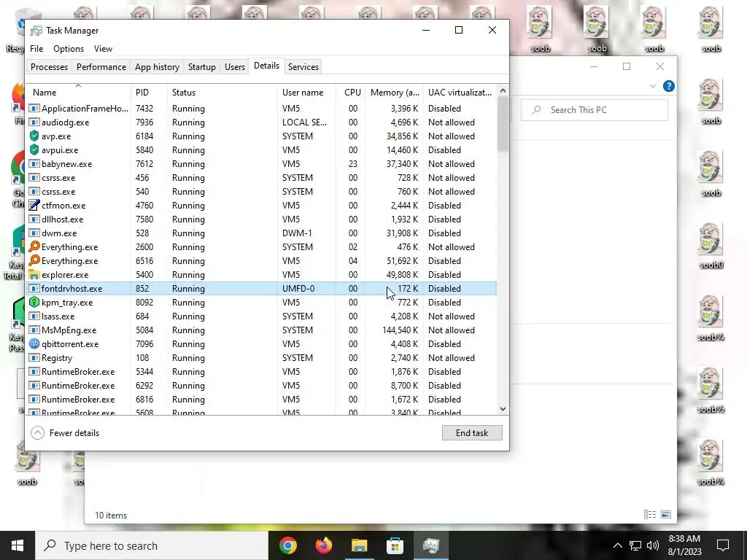Sort by the Memory column header
Screen dimensions: 747x560
coord(395,93)
